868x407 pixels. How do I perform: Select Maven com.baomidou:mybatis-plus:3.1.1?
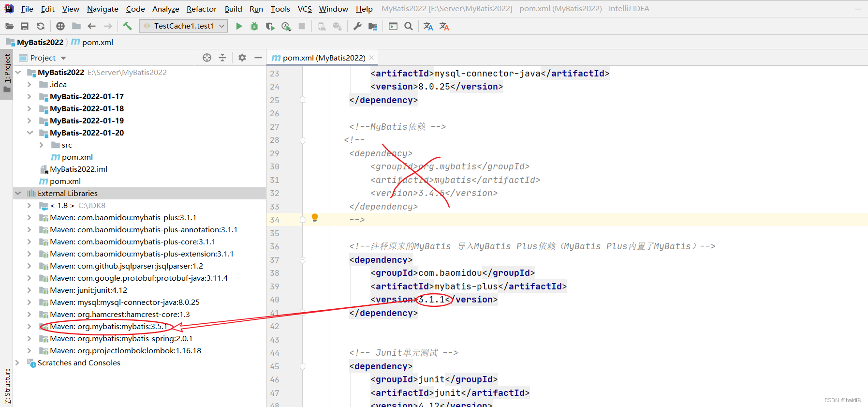coord(123,217)
